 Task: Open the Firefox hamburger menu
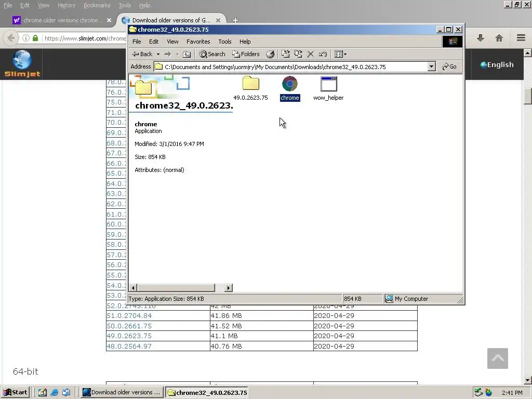521,37
